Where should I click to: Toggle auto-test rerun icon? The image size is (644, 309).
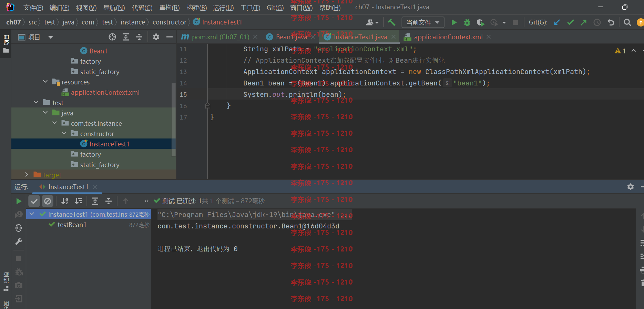19,228
